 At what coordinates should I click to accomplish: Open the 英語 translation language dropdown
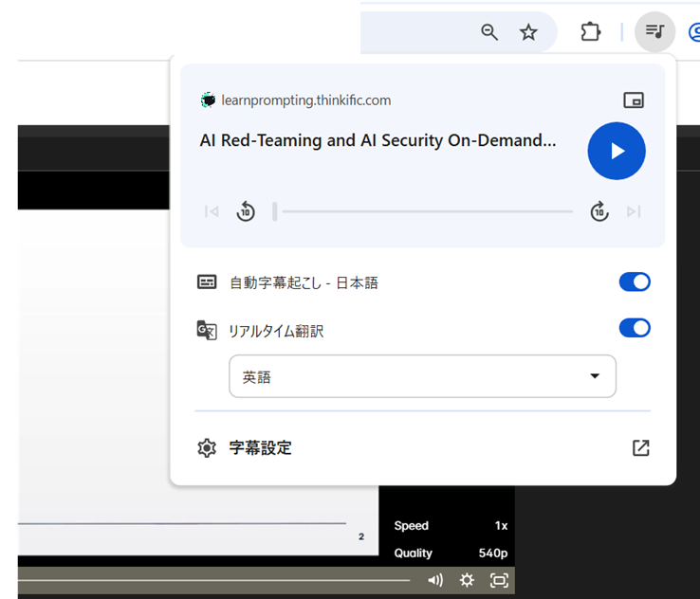[422, 376]
